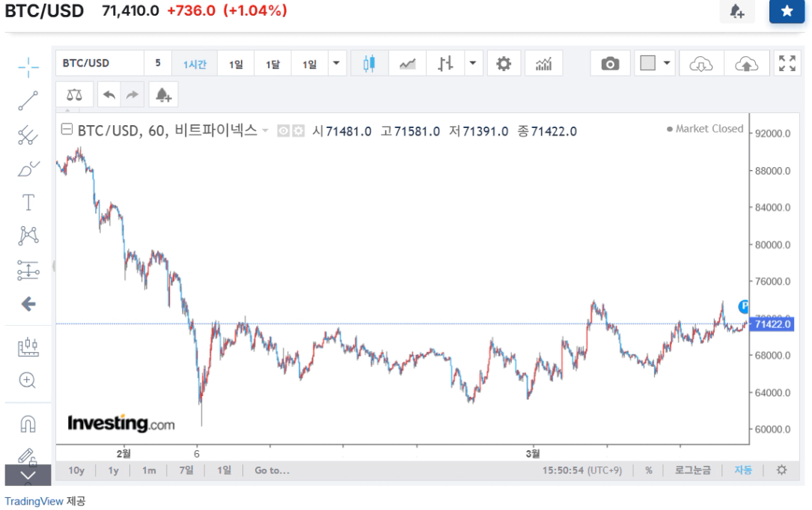Switch to the 1시간 interval tab
Viewport: 812px width, 510px height.
195,64
